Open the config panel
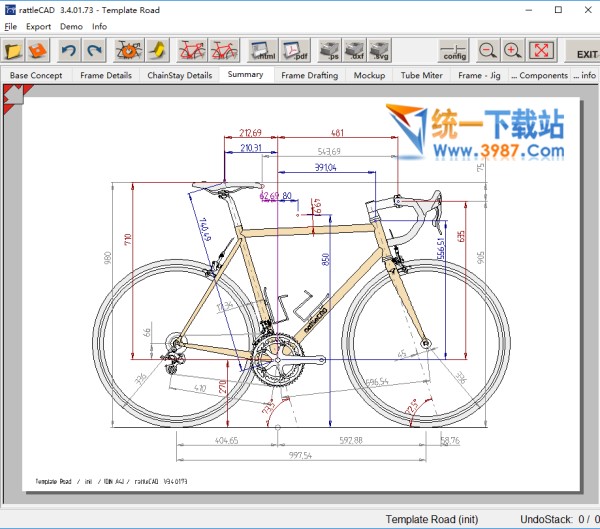600x529 pixels. pyautogui.click(x=454, y=49)
